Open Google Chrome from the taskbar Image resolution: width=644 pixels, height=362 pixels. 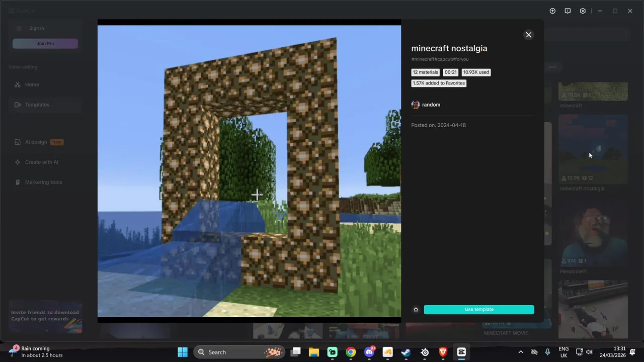(x=351, y=352)
